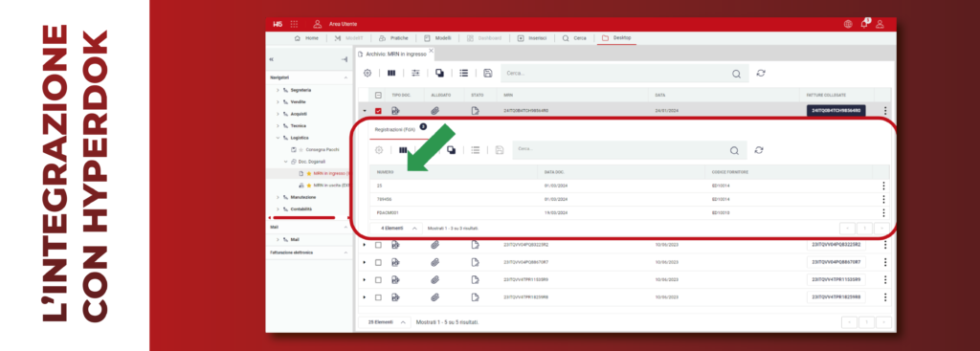This screenshot has width=980, height=351.
Task: Collapse the Doc. Doganali folder
Action: click(x=285, y=162)
